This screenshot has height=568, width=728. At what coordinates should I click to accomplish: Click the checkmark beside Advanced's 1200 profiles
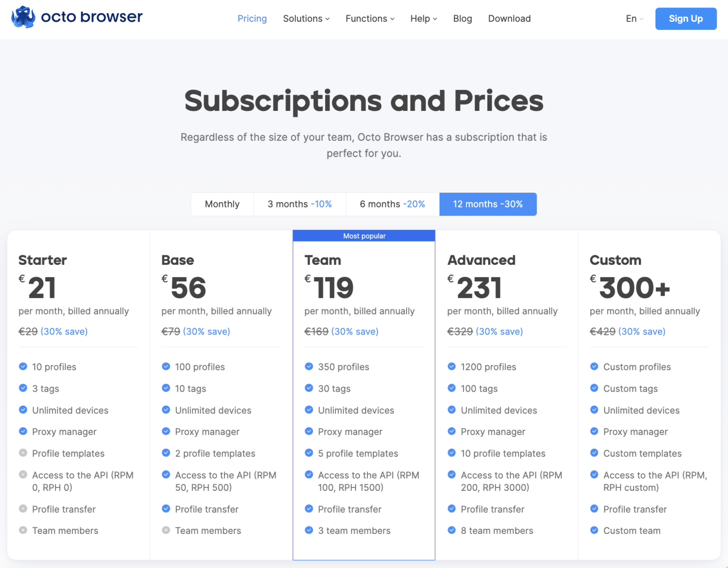[x=452, y=366]
